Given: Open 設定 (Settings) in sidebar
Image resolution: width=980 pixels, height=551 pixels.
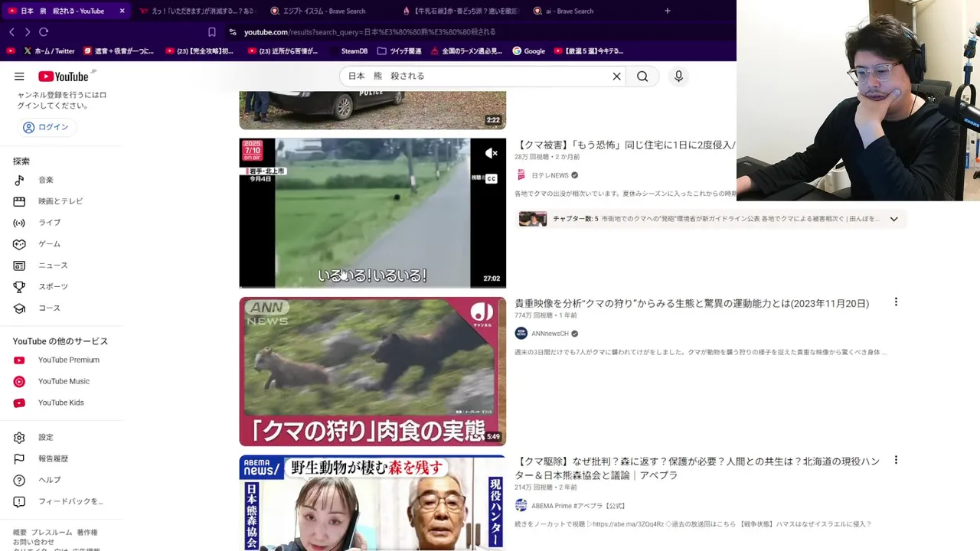Looking at the screenshot, I should click(x=61, y=438).
